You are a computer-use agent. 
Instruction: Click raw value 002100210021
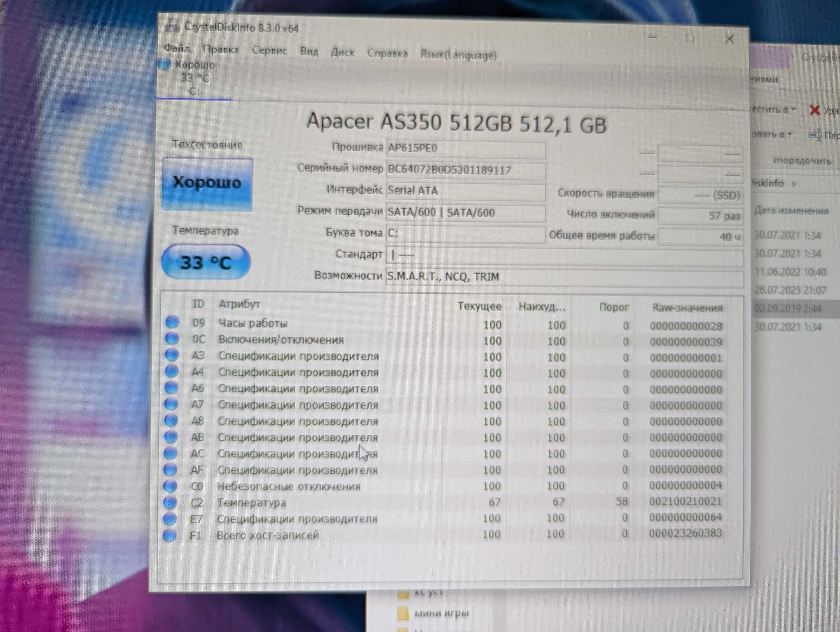pyautogui.click(x=685, y=501)
